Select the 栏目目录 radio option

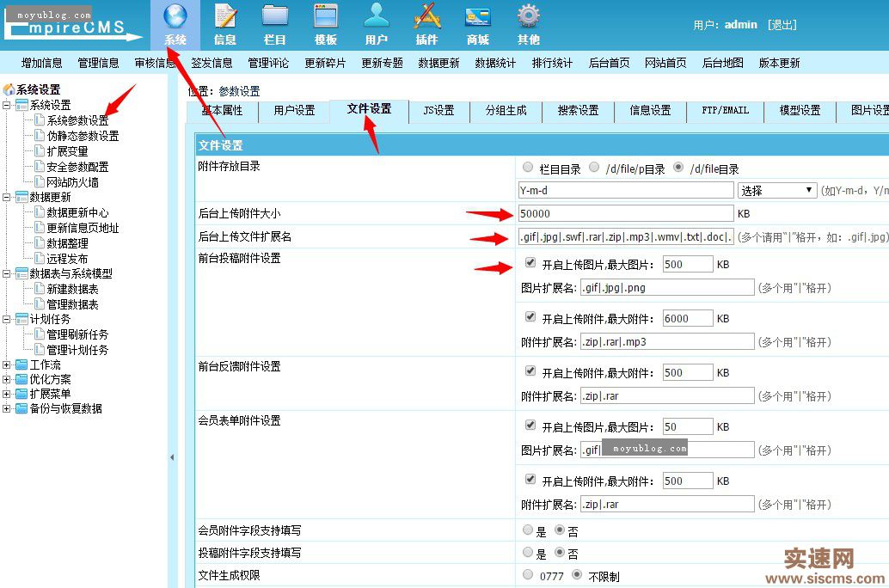[528, 168]
